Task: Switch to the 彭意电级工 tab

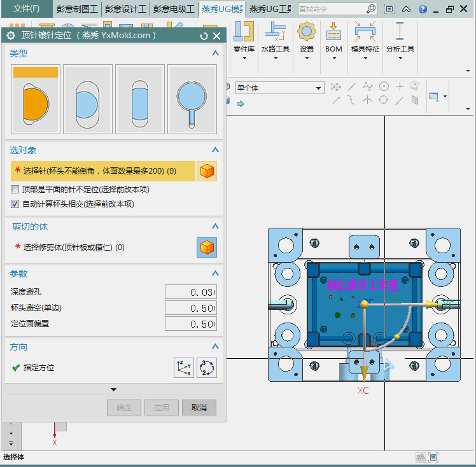Action: point(174,9)
